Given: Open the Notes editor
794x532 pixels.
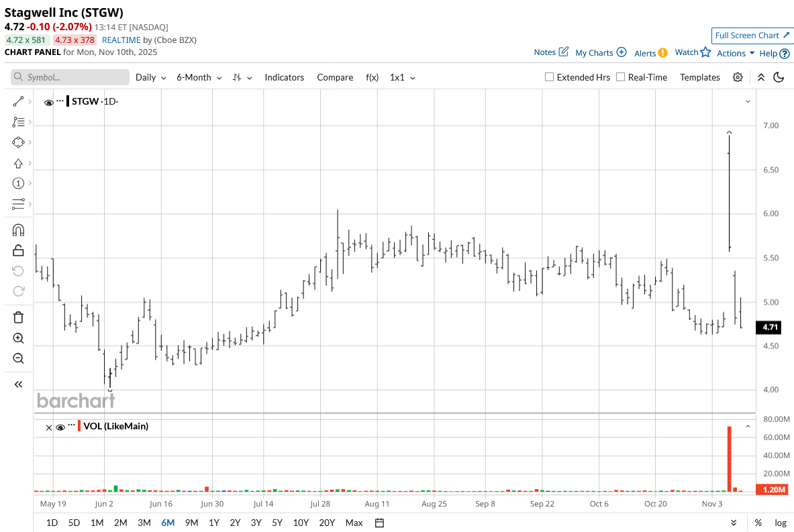Looking at the screenshot, I should (x=551, y=52).
